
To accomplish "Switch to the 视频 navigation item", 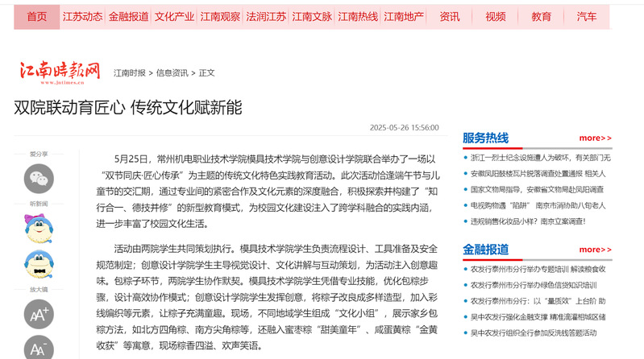I will coord(496,17).
